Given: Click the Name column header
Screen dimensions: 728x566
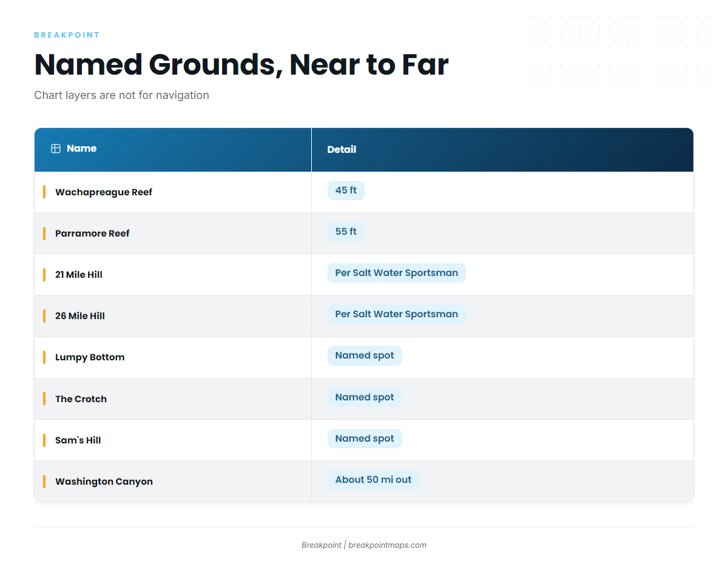Looking at the screenshot, I should coord(173,150).
